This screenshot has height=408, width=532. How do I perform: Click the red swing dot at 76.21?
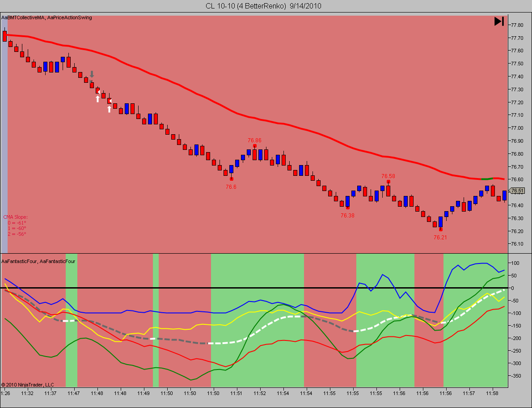(441, 229)
